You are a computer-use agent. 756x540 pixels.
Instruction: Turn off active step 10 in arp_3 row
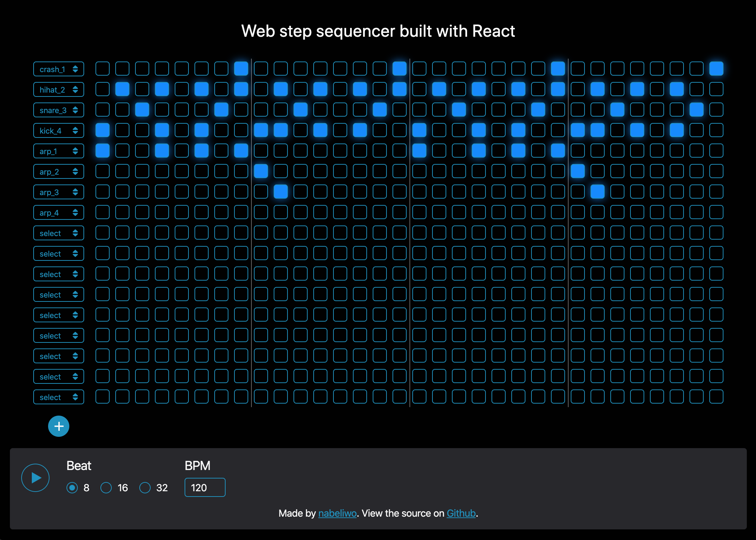pos(281,192)
